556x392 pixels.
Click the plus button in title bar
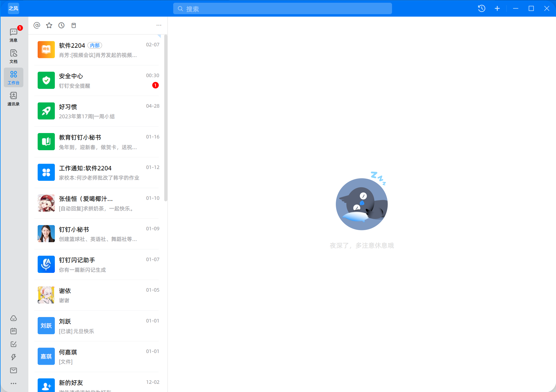497,8
